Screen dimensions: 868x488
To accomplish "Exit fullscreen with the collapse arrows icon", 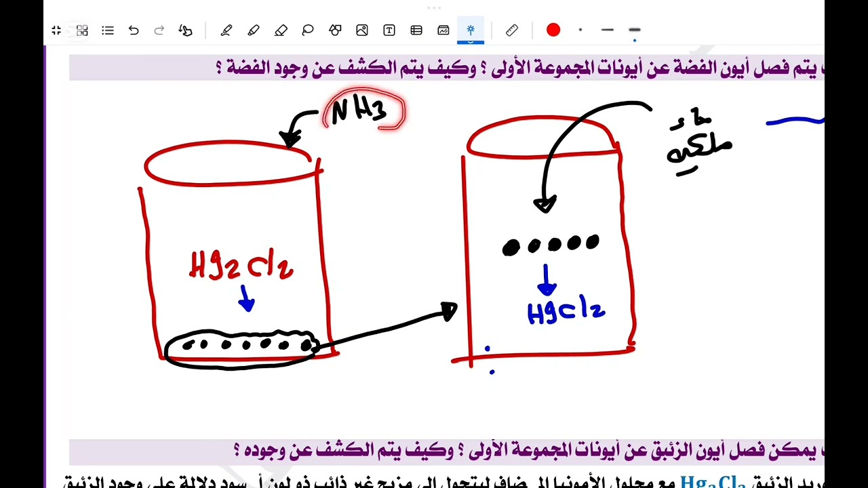I will coord(56,30).
